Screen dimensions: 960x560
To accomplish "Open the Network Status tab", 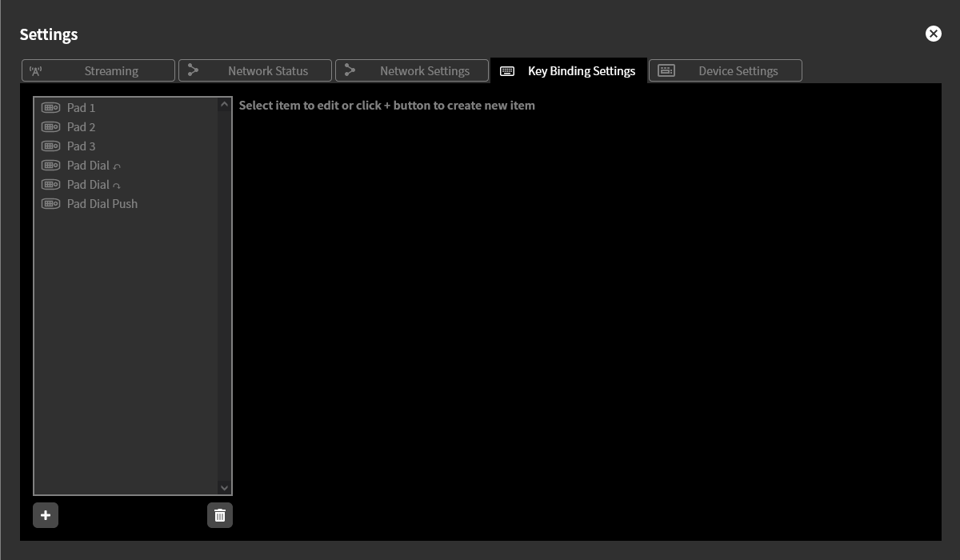I will click(254, 70).
